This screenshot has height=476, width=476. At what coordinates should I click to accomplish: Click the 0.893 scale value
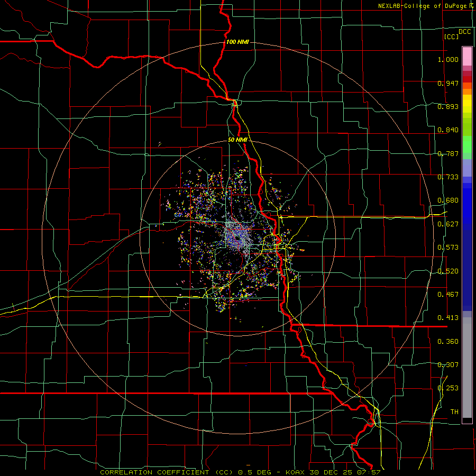[448, 106]
